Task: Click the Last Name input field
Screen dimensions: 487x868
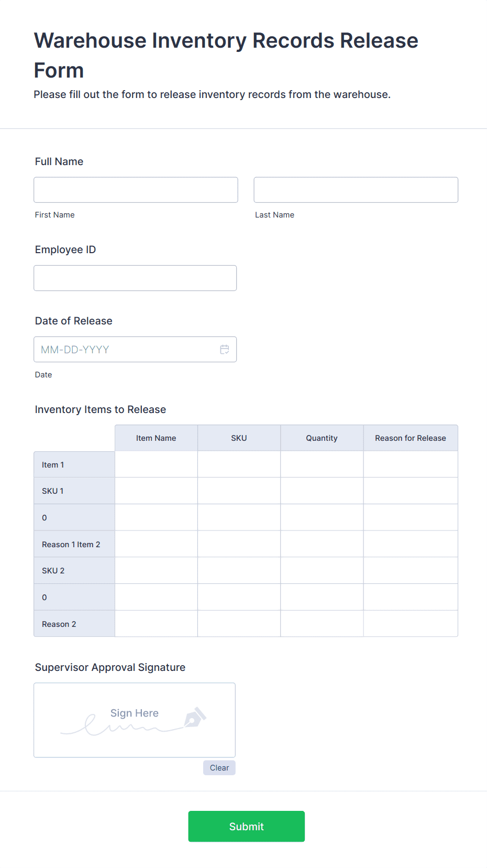Action: pyautogui.click(x=356, y=190)
